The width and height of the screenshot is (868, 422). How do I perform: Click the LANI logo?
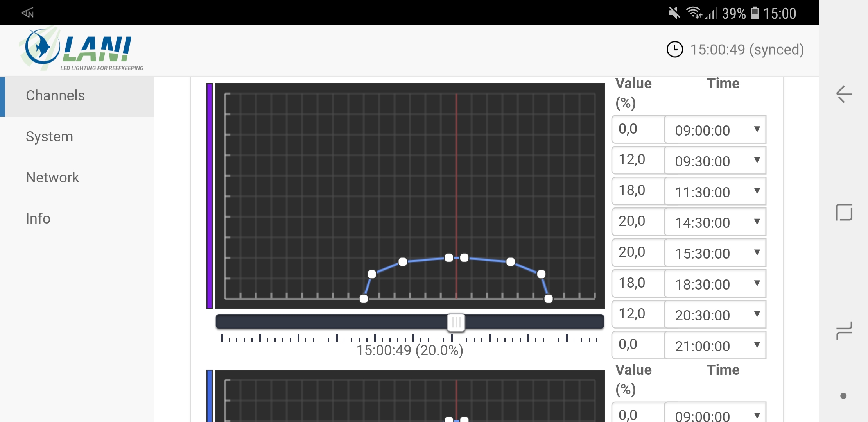pos(81,49)
